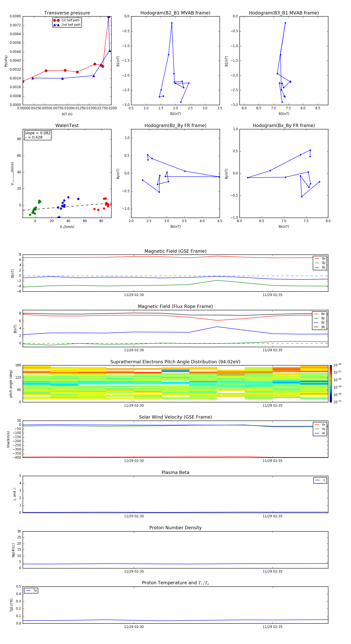The height and width of the screenshot is (644, 351).
Task: Click '11/29 02:35' tick under GSE magnetic field
Action: click(x=273, y=295)
